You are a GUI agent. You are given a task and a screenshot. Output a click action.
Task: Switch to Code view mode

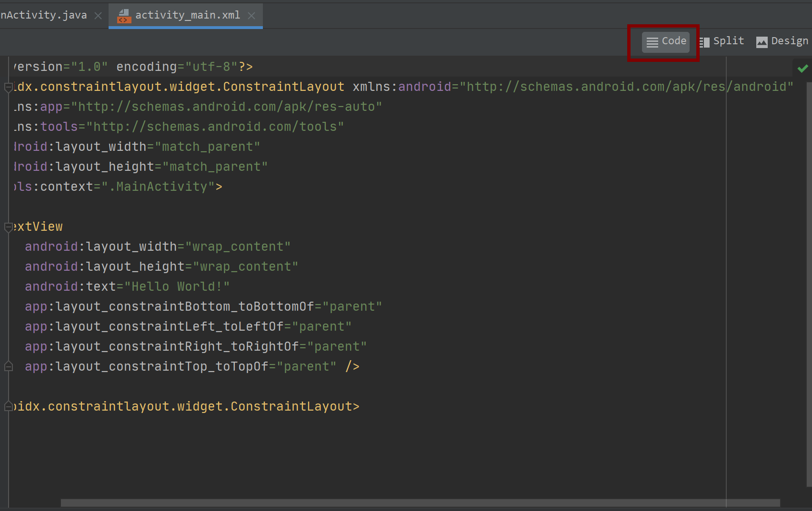(666, 42)
